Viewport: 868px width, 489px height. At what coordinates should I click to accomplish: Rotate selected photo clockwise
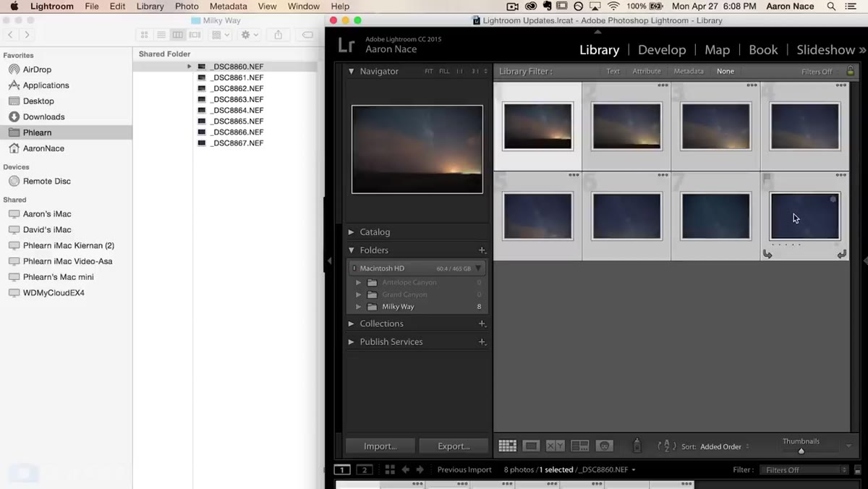click(x=841, y=254)
